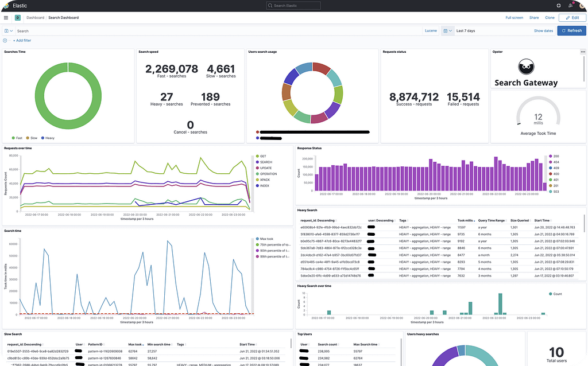Screen dimensions: 588x366
Task: Switch query language via Lucene
Action: coord(431,31)
